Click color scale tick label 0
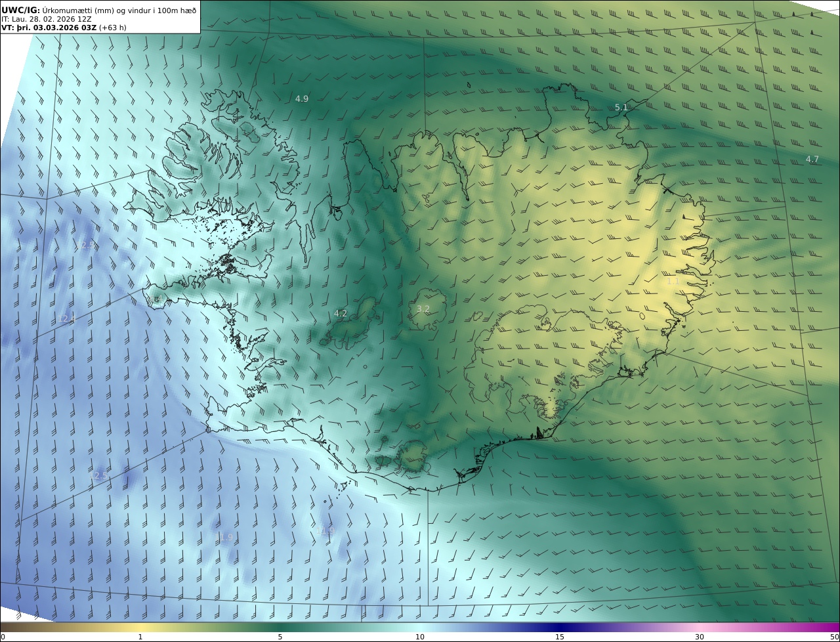Image resolution: width=840 pixels, height=642 pixels. point(3,637)
